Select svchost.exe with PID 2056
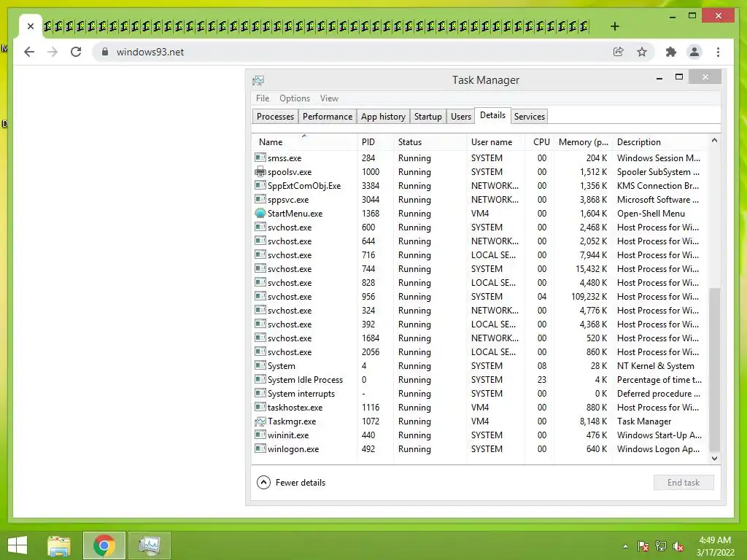The image size is (747, 560). click(480, 352)
